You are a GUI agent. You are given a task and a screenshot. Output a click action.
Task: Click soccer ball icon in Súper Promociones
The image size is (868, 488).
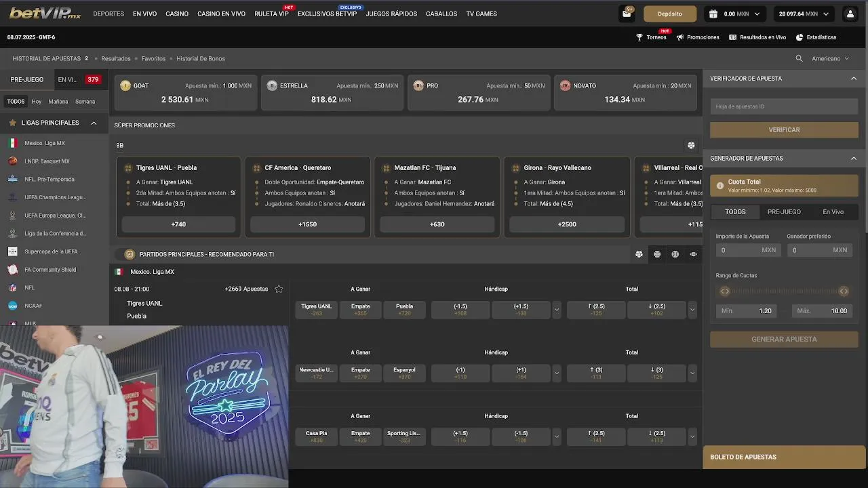click(691, 145)
